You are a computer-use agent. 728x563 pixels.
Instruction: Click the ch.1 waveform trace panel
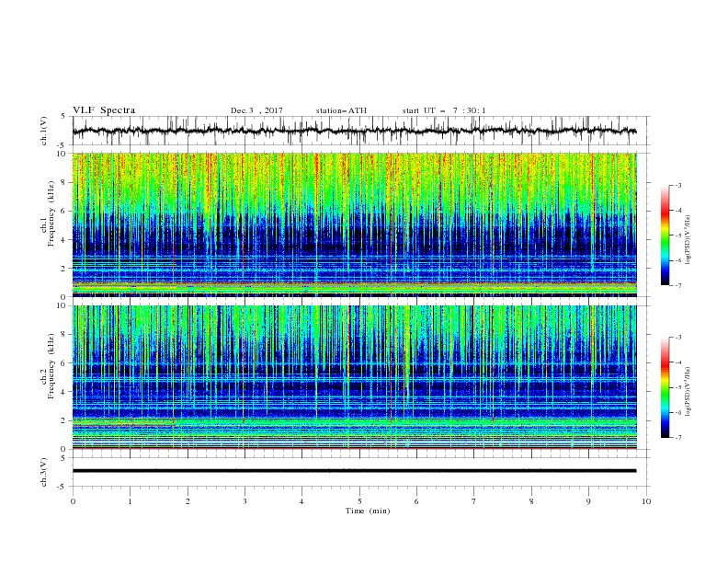(359, 131)
